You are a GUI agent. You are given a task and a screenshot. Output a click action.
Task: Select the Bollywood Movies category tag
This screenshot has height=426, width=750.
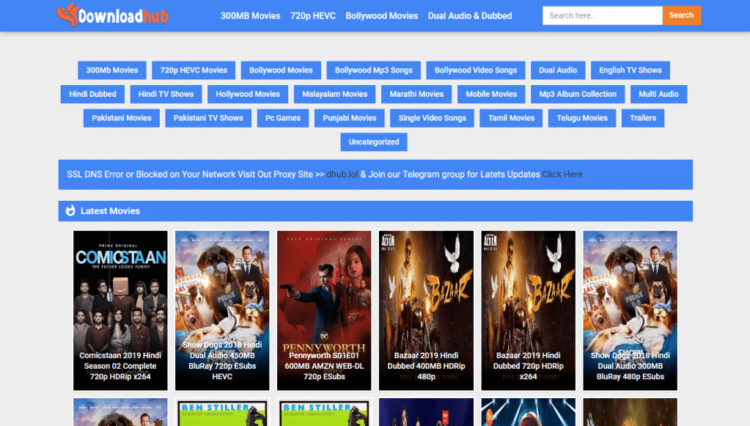click(x=281, y=70)
